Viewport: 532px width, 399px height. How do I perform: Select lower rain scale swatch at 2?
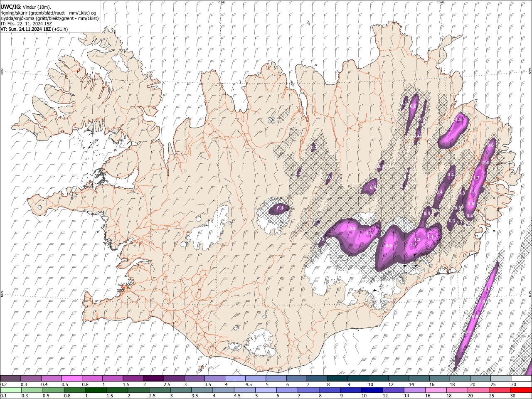point(138,390)
